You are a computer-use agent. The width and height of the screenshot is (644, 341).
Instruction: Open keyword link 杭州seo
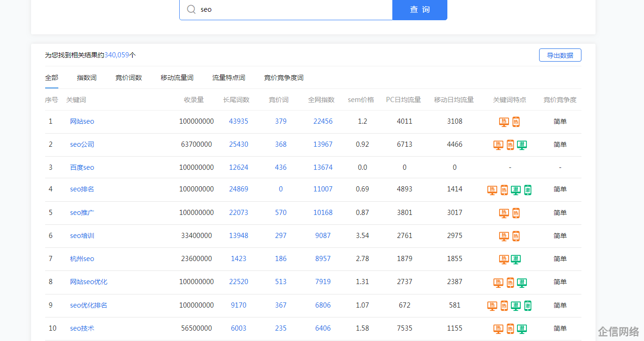click(x=82, y=259)
